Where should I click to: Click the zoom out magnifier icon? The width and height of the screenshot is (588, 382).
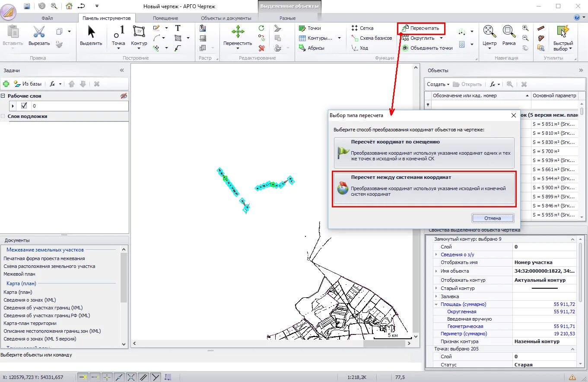pos(525,38)
